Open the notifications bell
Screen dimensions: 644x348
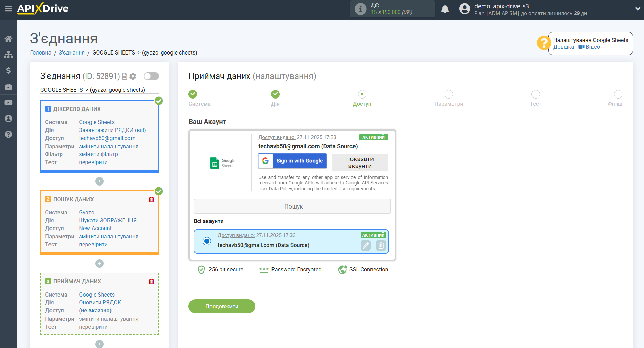[445, 9]
